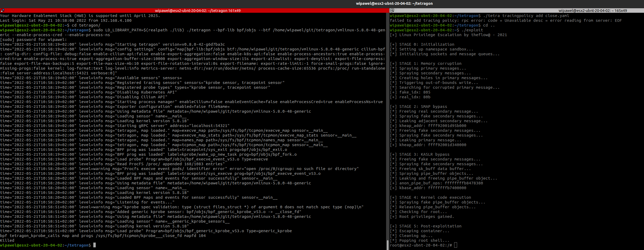
Task: Click the 'Added generic kprobe sensor' line
Action: click(x=151, y=212)
